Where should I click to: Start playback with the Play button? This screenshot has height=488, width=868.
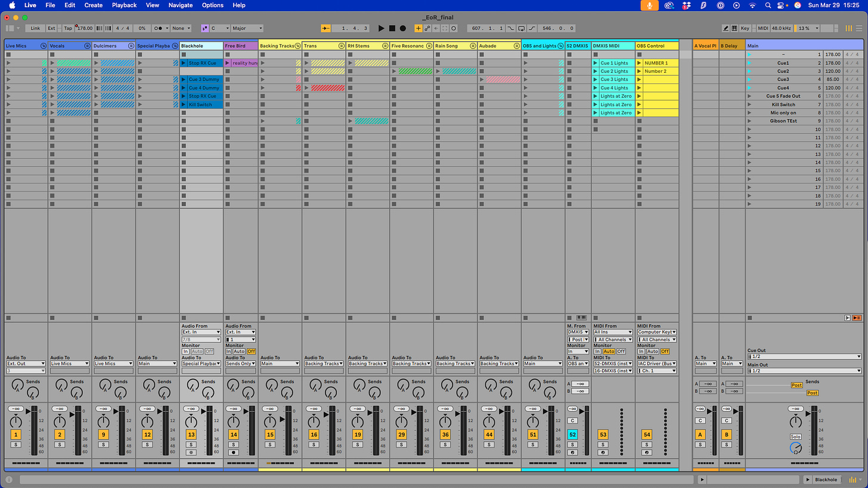[382, 28]
